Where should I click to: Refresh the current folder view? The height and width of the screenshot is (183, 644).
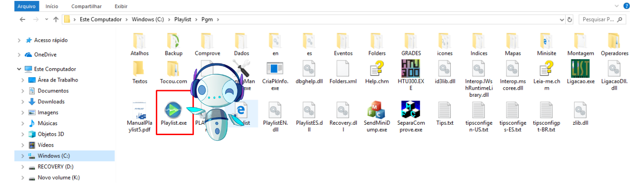570,19
